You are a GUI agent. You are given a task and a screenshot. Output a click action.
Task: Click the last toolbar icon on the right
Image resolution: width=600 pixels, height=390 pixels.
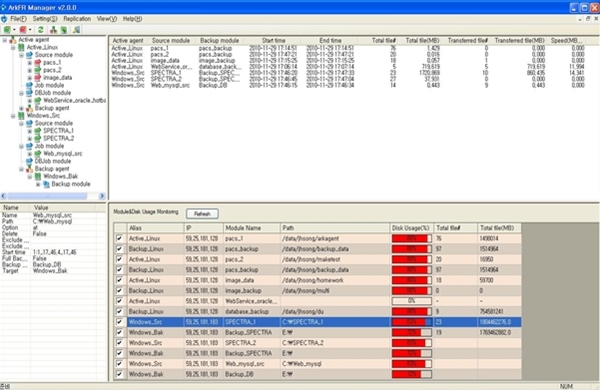(77, 29)
